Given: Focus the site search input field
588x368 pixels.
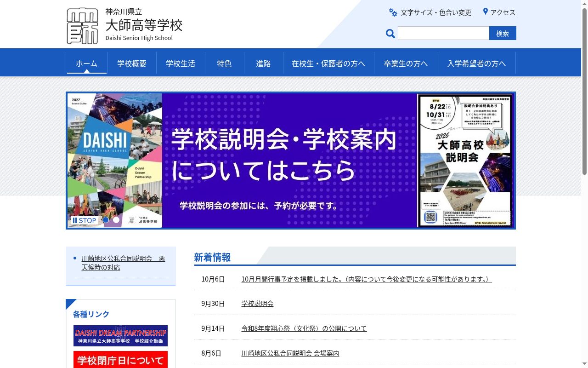Looking at the screenshot, I should (x=444, y=33).
